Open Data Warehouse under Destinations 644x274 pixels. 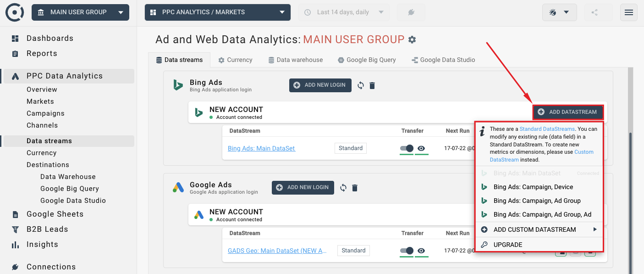tap(68, 177)
